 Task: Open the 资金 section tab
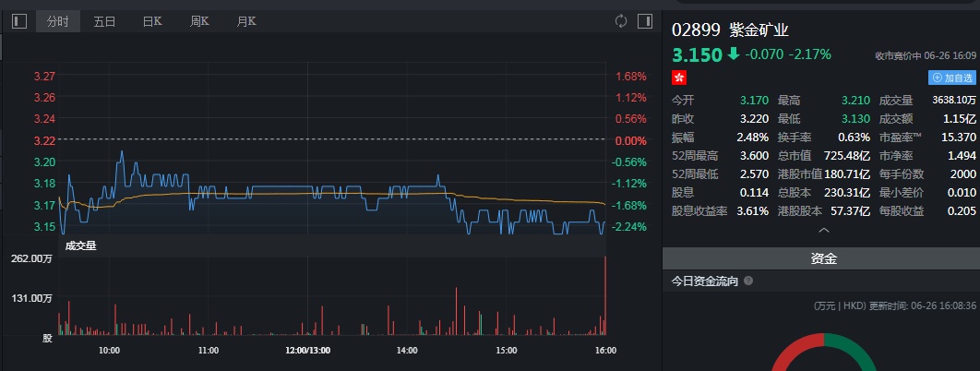coord(823,259)
